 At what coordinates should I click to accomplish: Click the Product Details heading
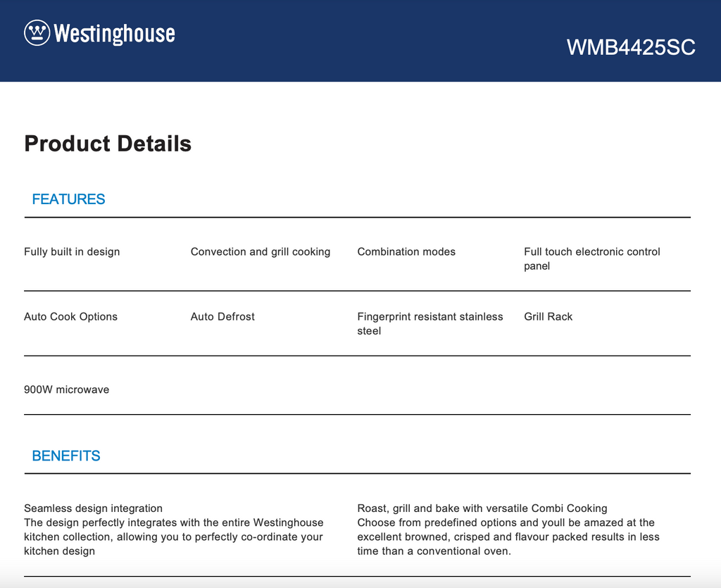point(108,144)
